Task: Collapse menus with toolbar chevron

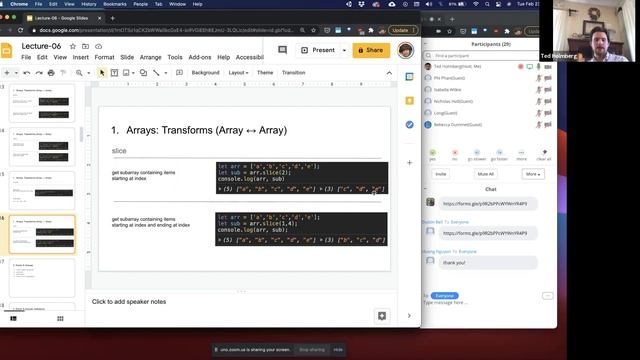Action: pos(389,73)
